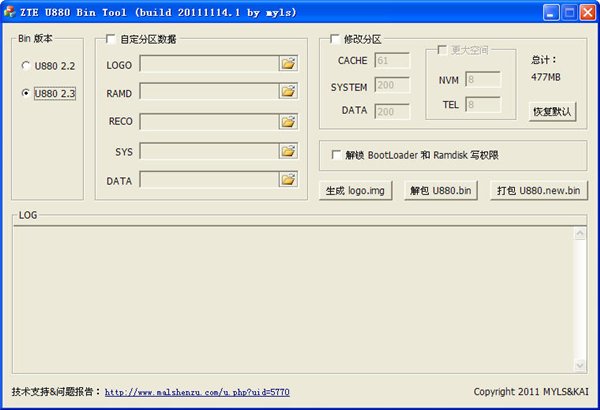Click the DATA file path field
Image resolution: width=600 pixels, height=410 pixels.
[209, 179]
